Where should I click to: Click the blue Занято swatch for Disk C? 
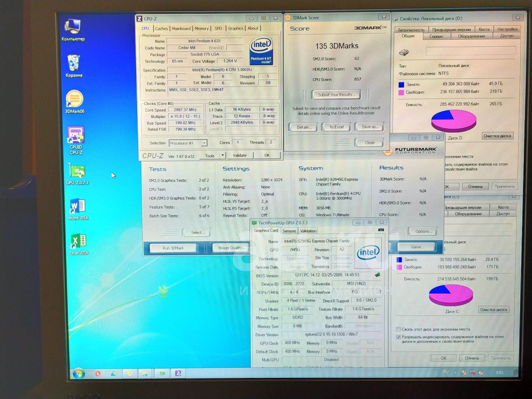coord(399,260)
